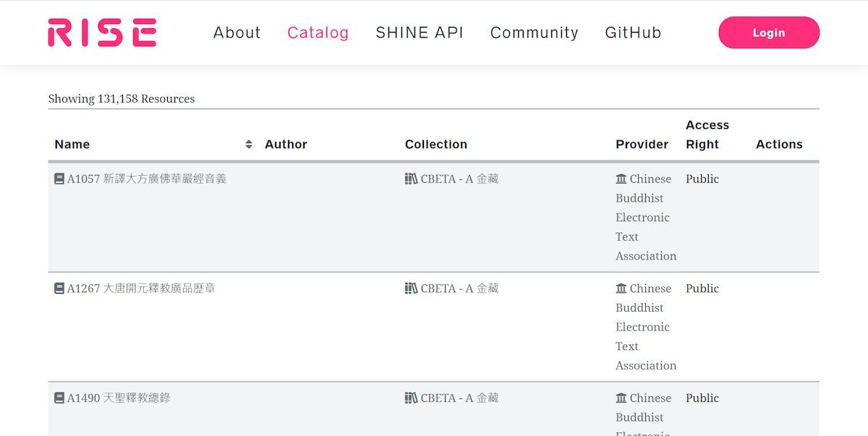Open SHINE API navigation link

[420, 33]
